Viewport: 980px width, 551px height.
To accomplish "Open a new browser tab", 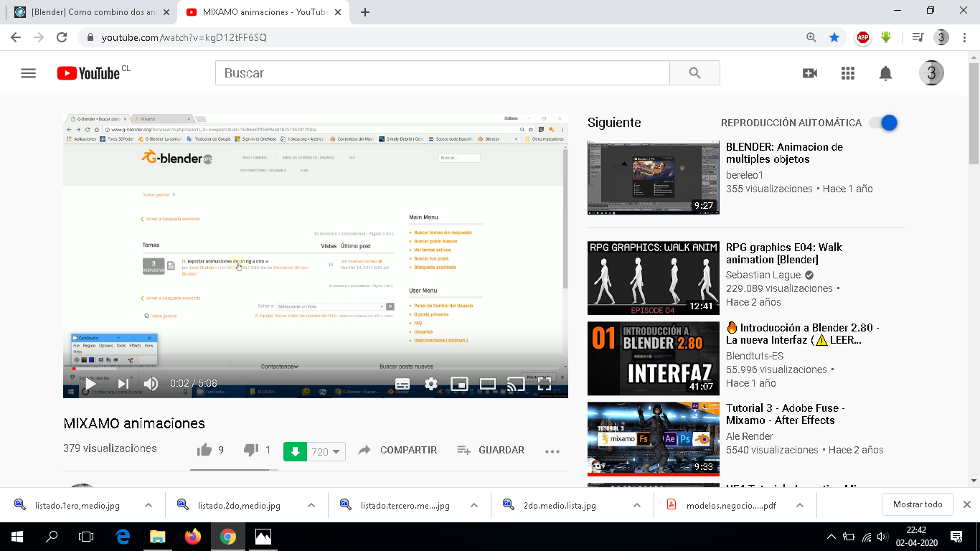I will click(x=365, y=12).
